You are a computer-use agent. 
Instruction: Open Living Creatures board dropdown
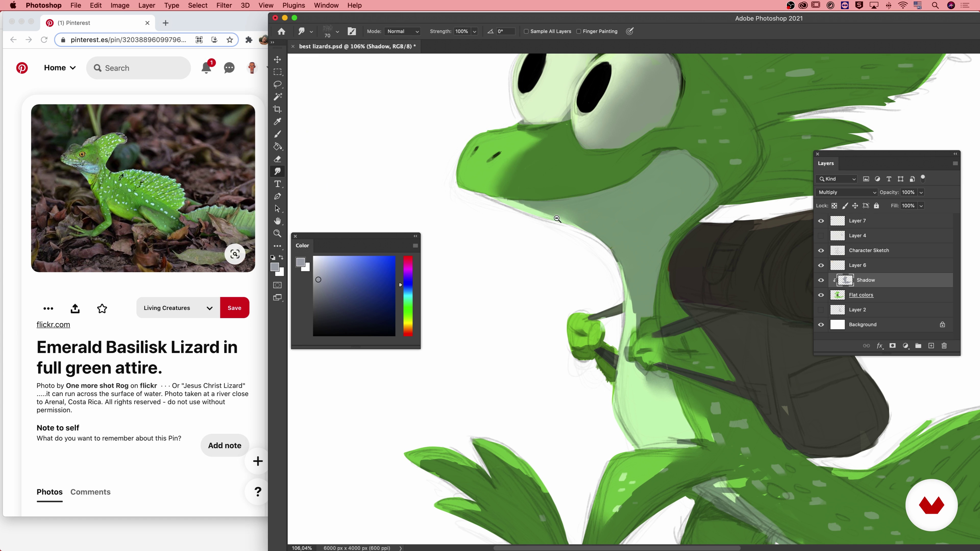click(178, 308)
